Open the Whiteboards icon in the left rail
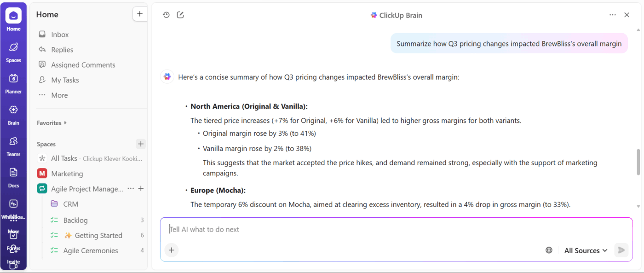Viewport: 644px width, 273px height. [x=13, y=204]
